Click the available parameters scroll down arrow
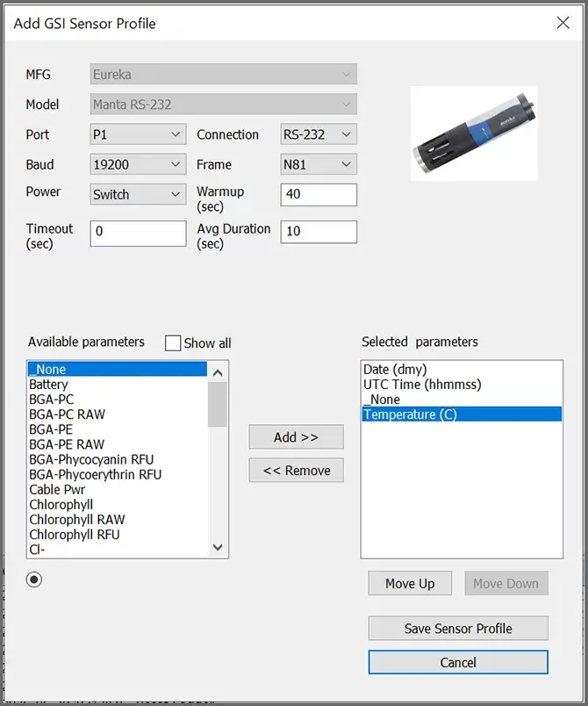Screen dimensions: 588x706 pos(218,547)
